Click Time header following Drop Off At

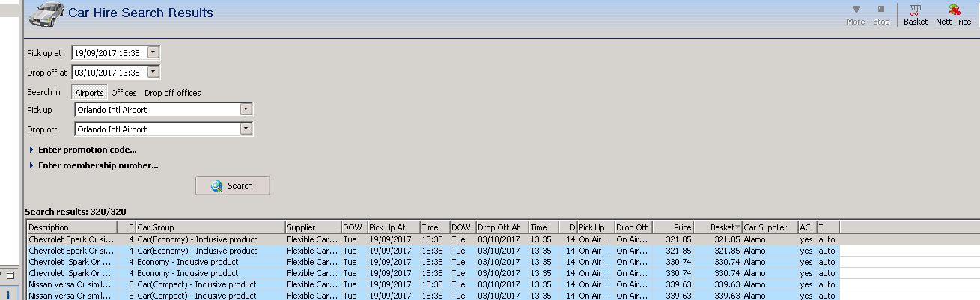tap(544, 227)
